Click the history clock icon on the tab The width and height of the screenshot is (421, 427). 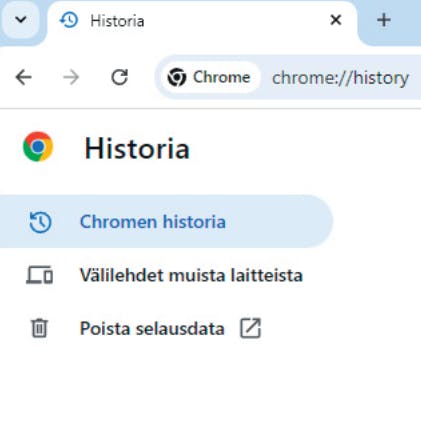(69, 21)
